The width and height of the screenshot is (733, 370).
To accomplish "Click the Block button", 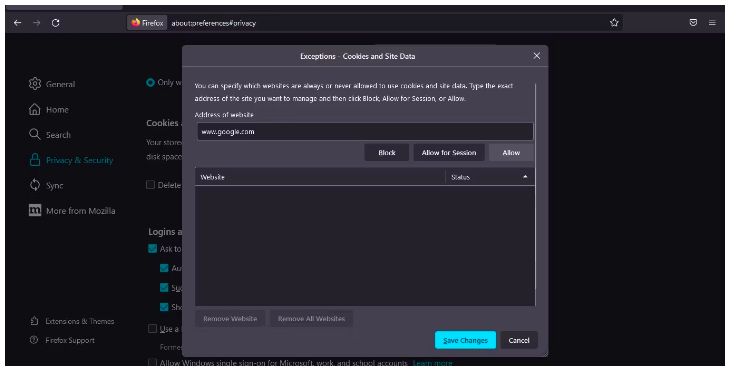I will (x=387, y=152).
